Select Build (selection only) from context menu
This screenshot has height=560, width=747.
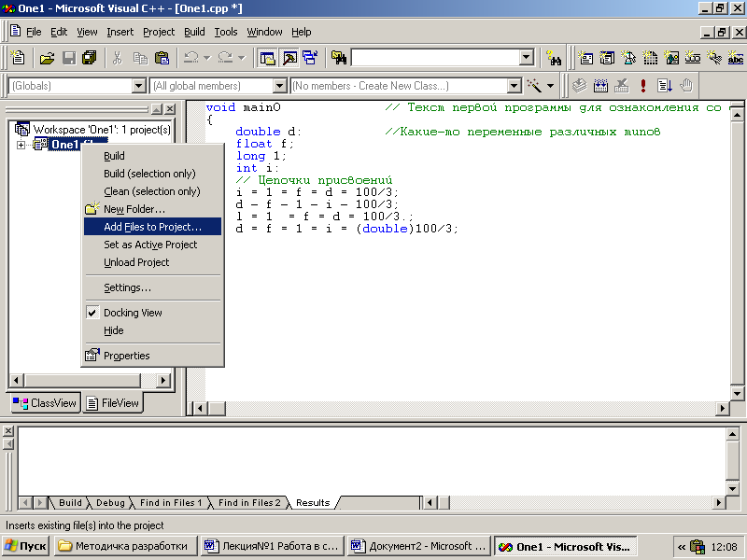152,174
